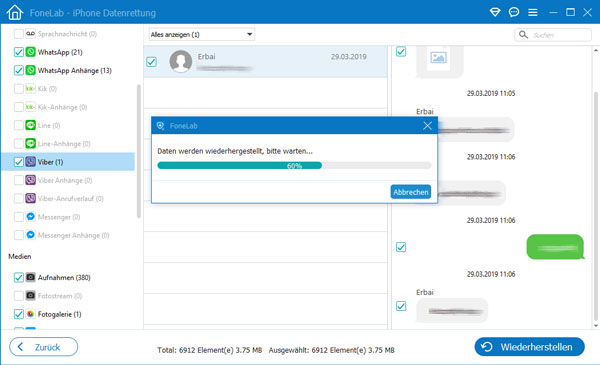Click the Line (0) icon
This screenshot has width=600, height=365.
31,125
